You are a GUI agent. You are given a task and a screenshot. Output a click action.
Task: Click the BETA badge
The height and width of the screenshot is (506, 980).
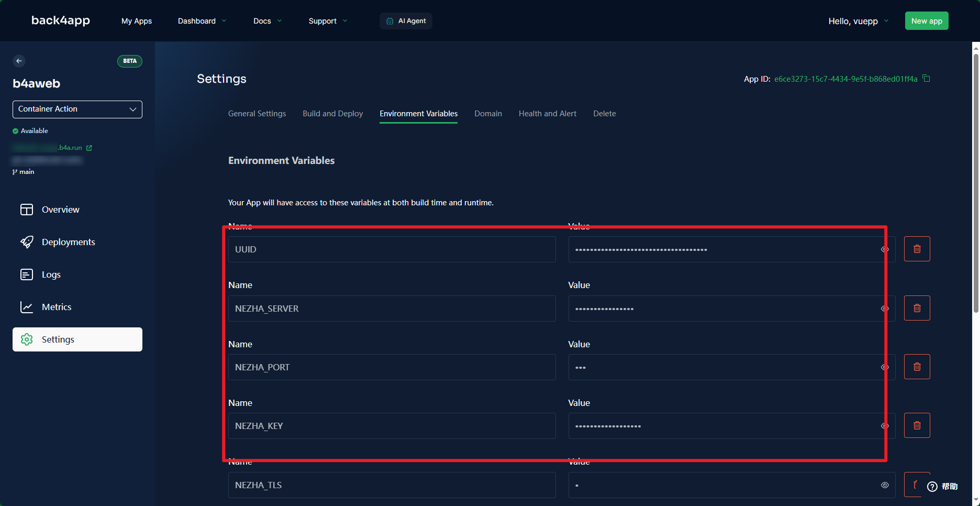point(130,61)
